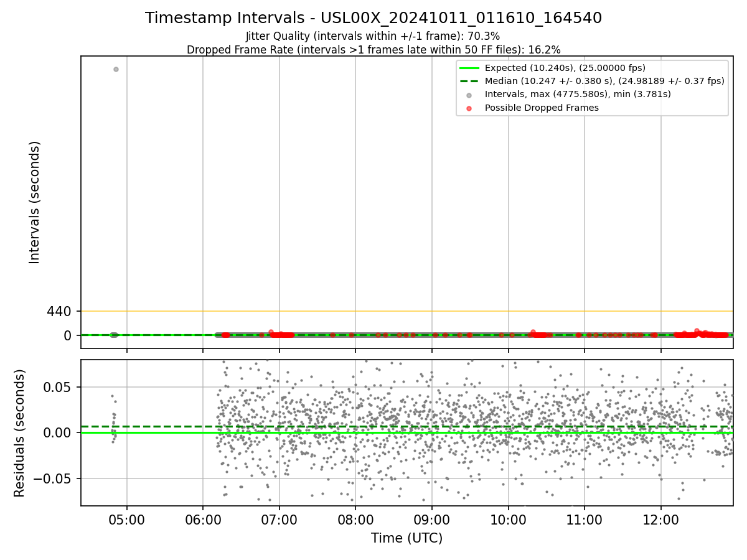This screenshot has height=560, width=747.
Task: Click the outlier grey data point near the top left of the upper plot
Action: coord(116,69)
